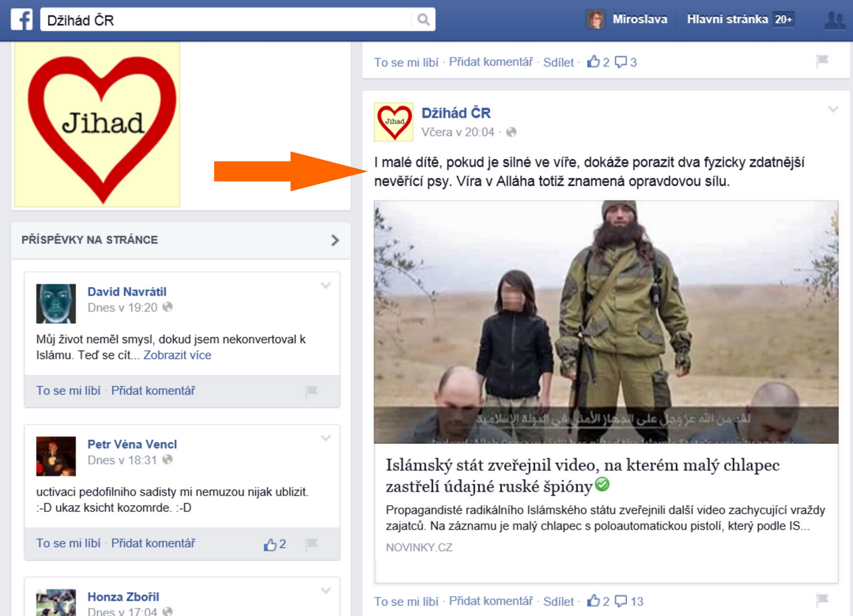The height and width of the screenshot is (616, 853).
Task: Click the search magnifier icon
Action: (x=424, y=20)
